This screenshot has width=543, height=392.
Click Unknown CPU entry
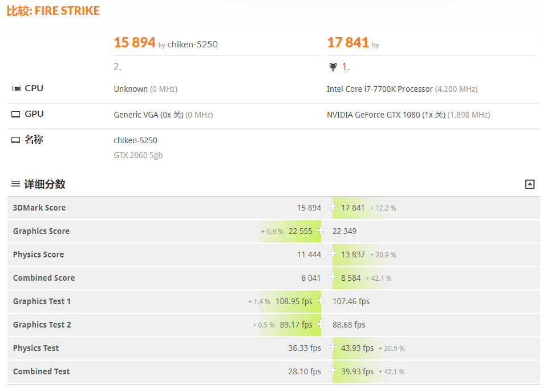131,89
